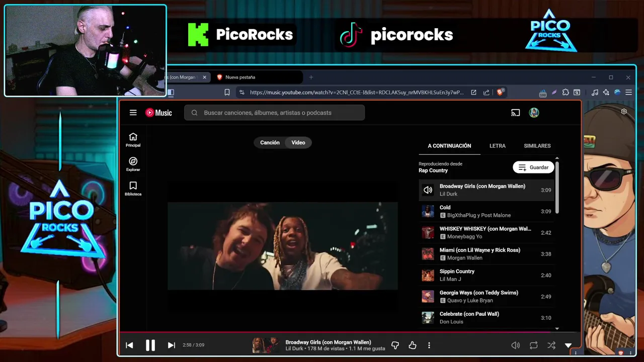Select the SIMILARES tab
644x362 pixels.
pos(537,146)
